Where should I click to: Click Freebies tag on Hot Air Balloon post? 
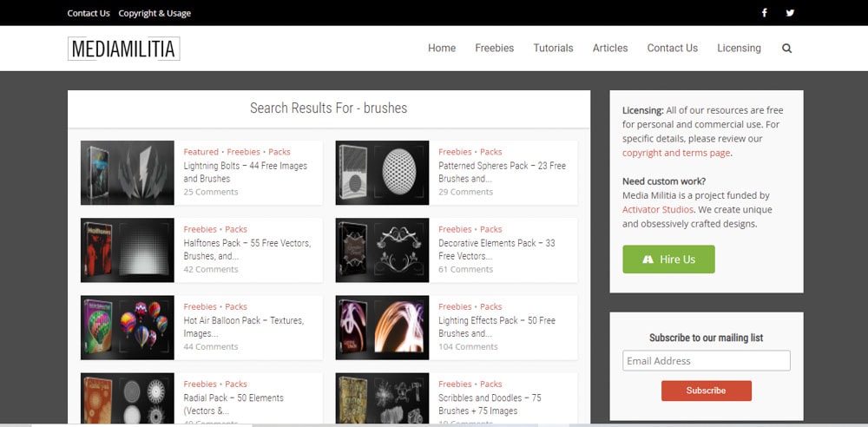tap(200, 307)
